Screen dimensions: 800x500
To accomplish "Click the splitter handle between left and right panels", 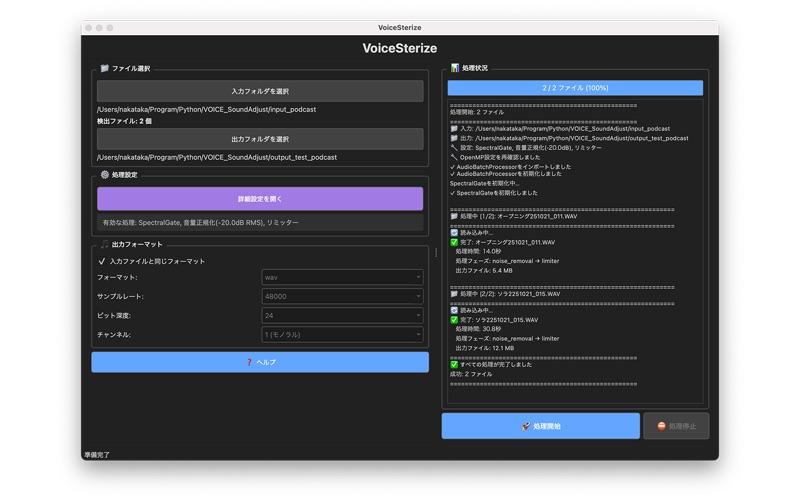I will tap(436, 253).
